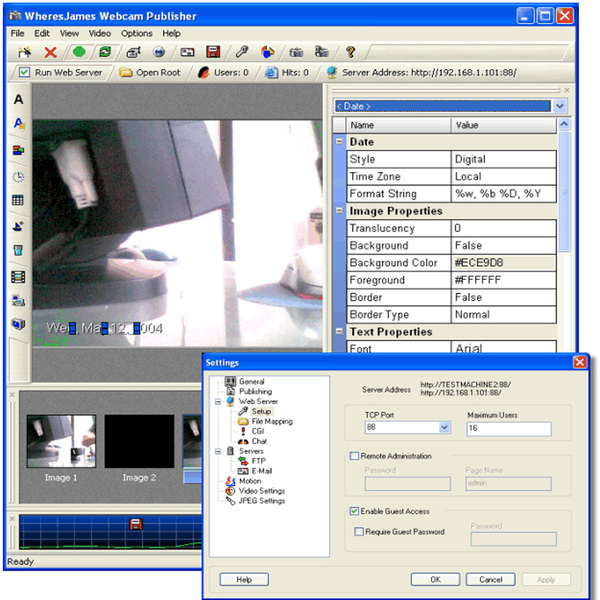Viewport: 600px width, 600px height.
Task: Open the TCP Port dropdown
Action: 444,427
